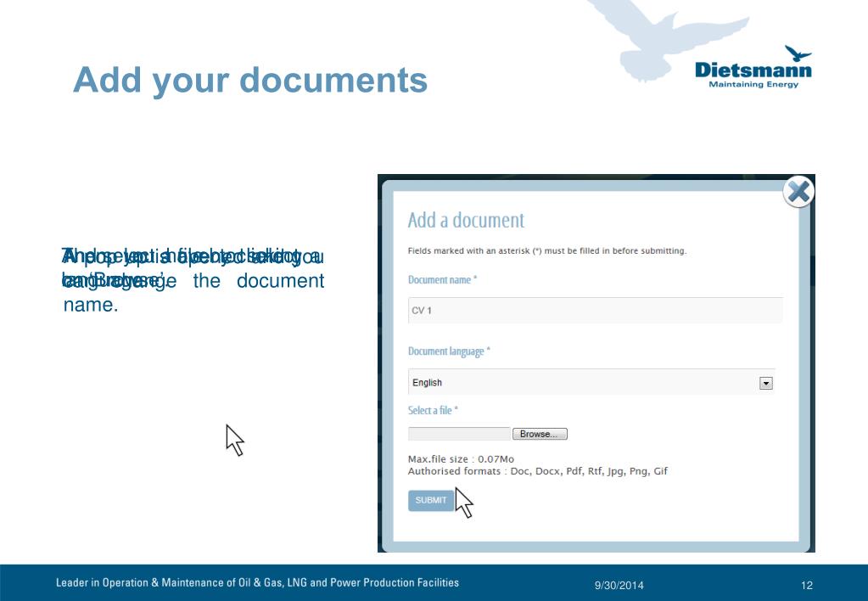
Task: Click the SUBMIT button
Action: coord(431,501)
